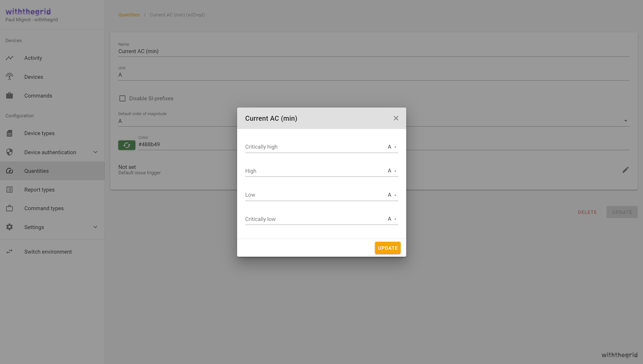Image resolution: width=643 pixels, height=364 pixels.
Task: Open the Low threshold unit dropdown
Action: (x=392, y=195)
